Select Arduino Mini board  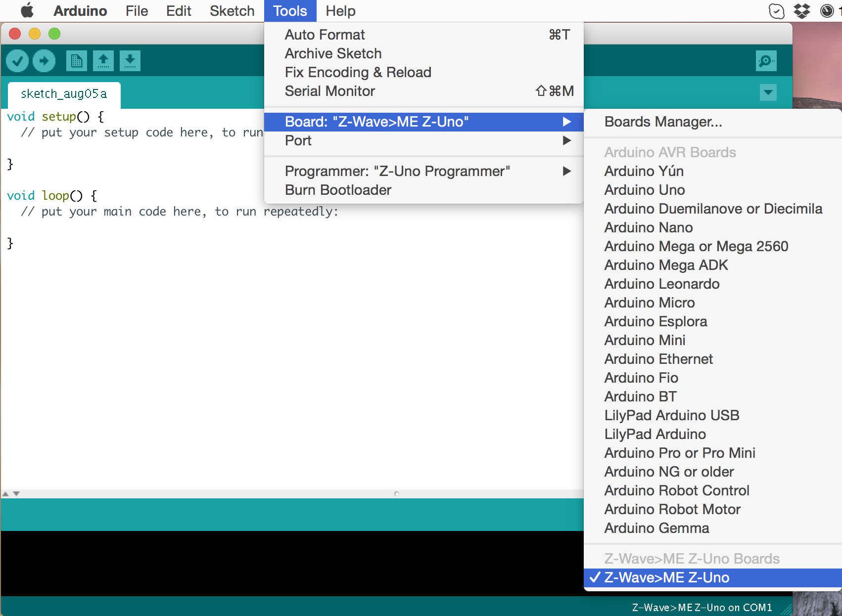pyautogui.click(x=713, y=341)
